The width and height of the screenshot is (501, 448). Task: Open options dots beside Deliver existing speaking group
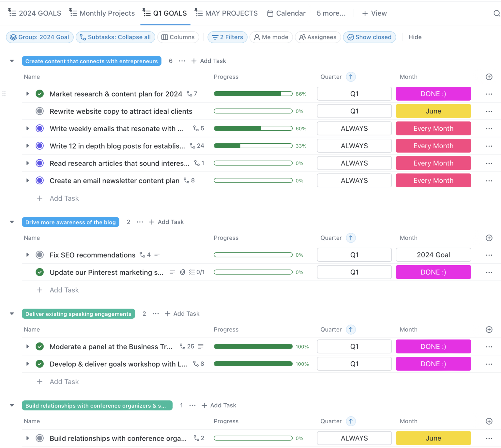click(156, 314)
